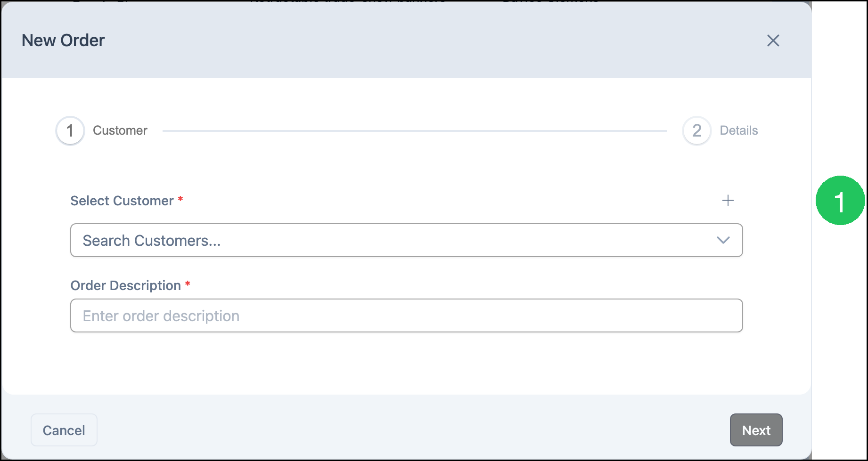868x461 pixels.
Task: Click the Order Description field label
Action: (126, 285)
